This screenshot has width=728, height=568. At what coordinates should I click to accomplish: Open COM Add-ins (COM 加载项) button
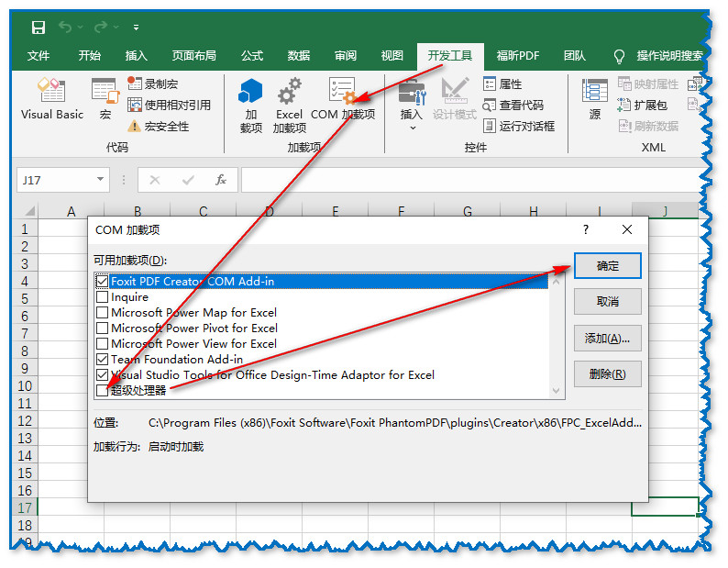click(x=343, y=99)
